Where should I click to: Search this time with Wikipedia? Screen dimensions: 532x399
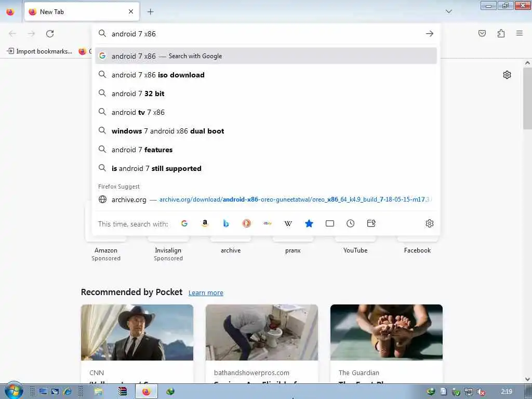coord(288,223)
